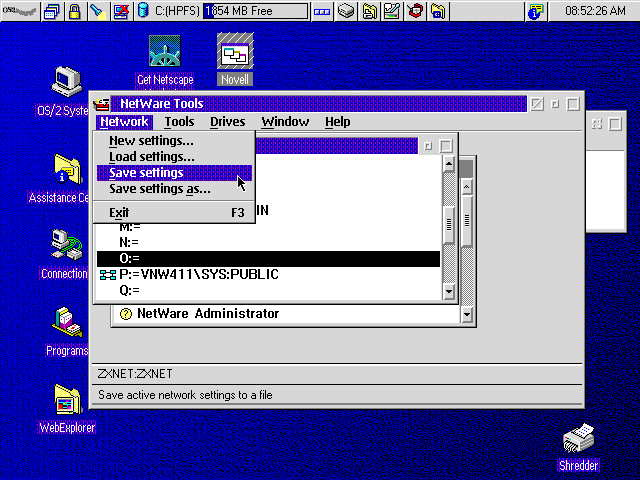Open the folder tray icon next to drives
Screen dimensions: 640x480
click(369, 11)
